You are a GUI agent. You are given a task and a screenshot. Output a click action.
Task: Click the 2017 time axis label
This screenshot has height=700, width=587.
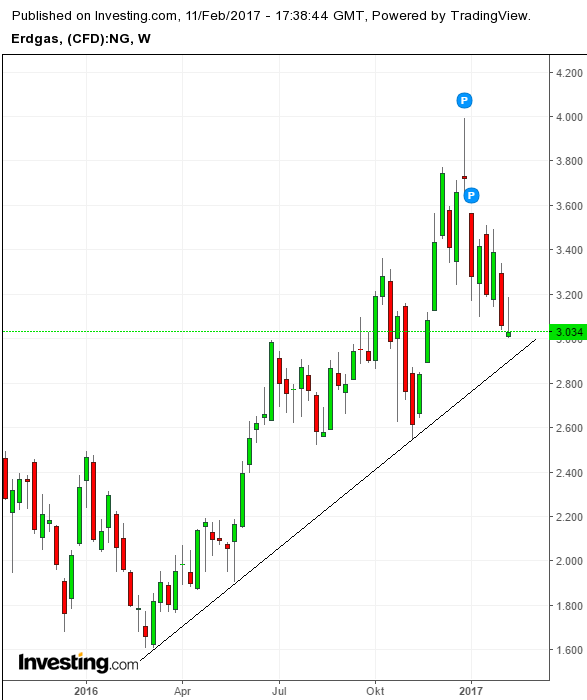[471, 691]
